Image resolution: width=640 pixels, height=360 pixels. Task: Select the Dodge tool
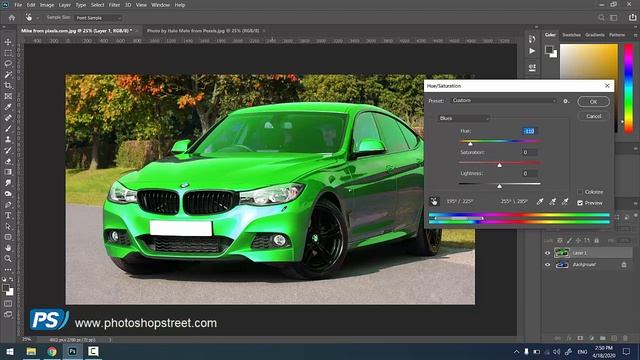click(8, 194)
